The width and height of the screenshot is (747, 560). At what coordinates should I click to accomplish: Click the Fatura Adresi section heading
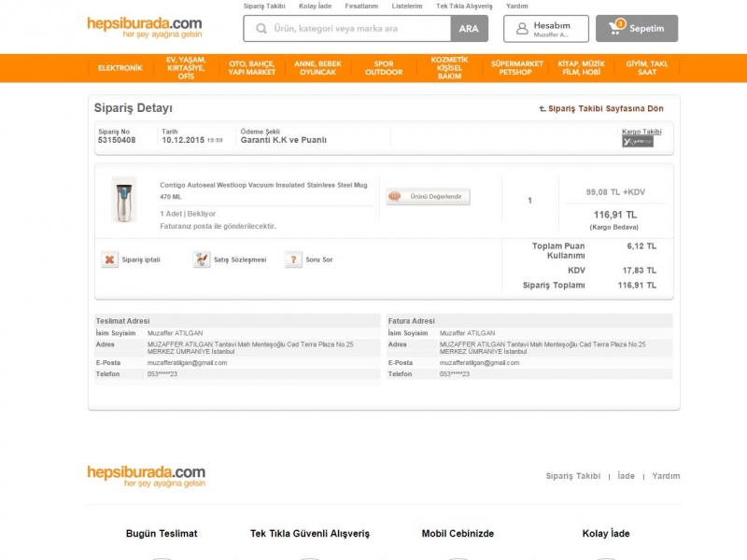[411, 321]
